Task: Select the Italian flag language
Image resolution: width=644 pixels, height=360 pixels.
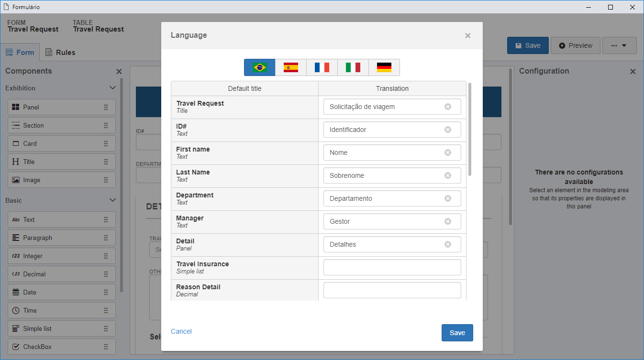Action: point(353,67)
